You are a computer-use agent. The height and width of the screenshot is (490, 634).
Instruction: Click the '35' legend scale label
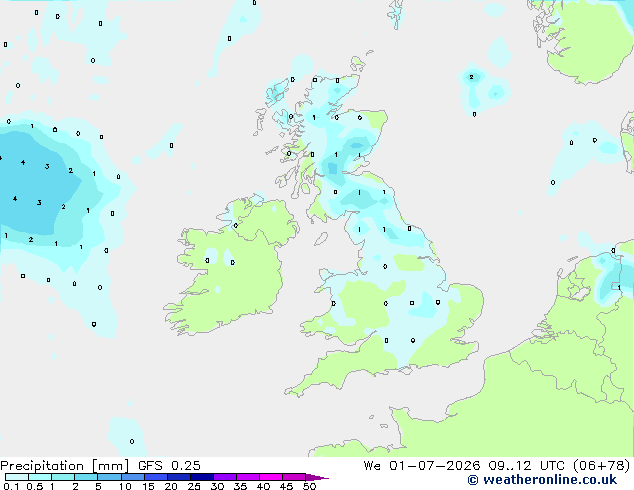click(240, 486)
